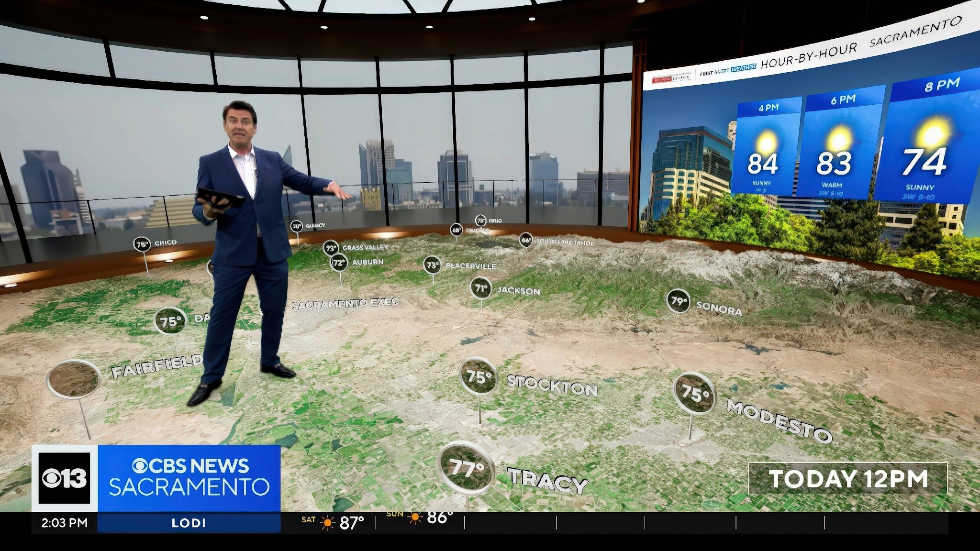Screen dimensions: 980x551
Task: Click the 74 temperature reading
Action: [x=924, y=163]
